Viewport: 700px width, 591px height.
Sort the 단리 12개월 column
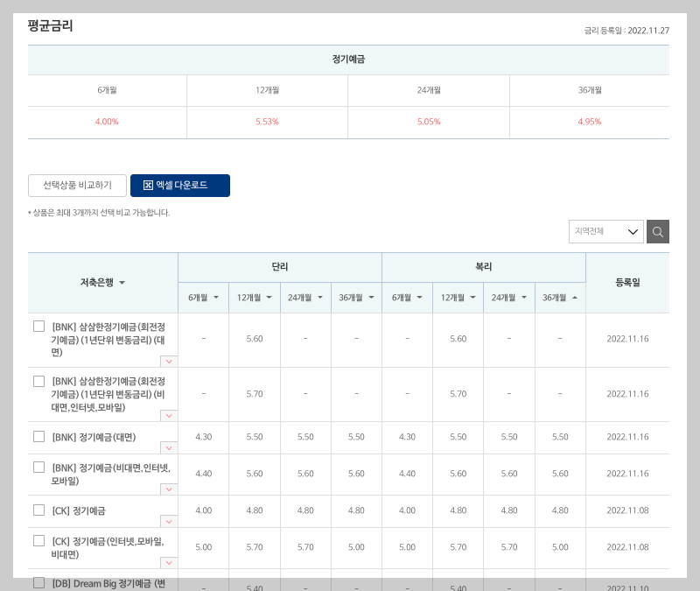pyautogui.click(x=269, y=298)
